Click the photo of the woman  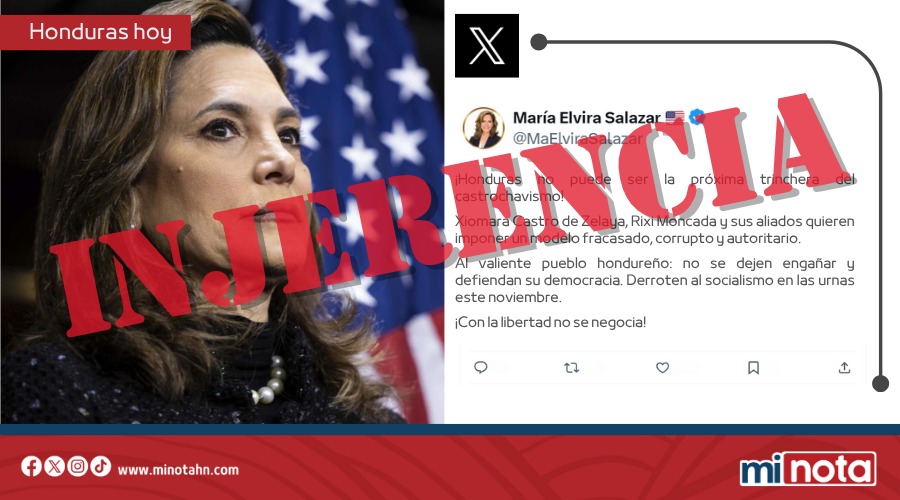click(x=222, y=212)
